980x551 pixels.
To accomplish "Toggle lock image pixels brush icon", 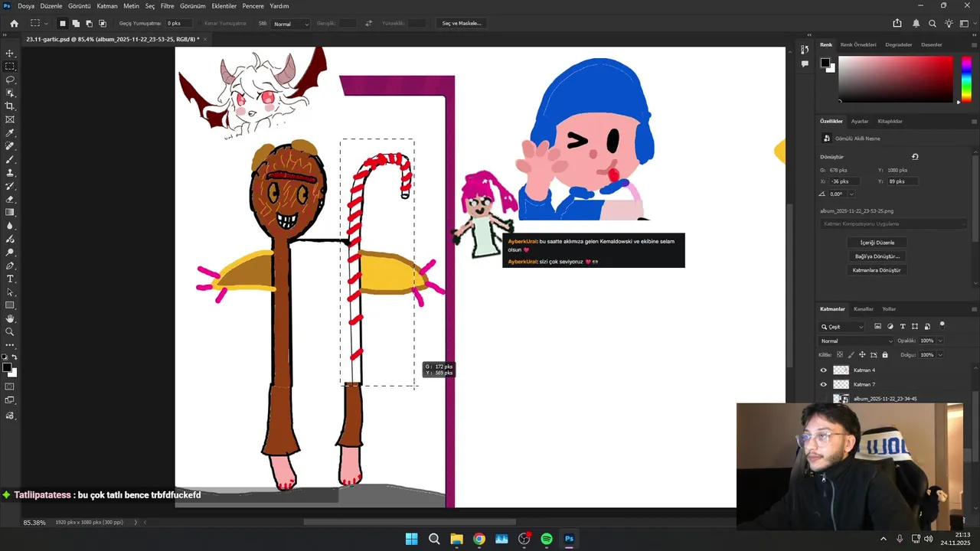I will pyautogui.click(x=851, y=355).
